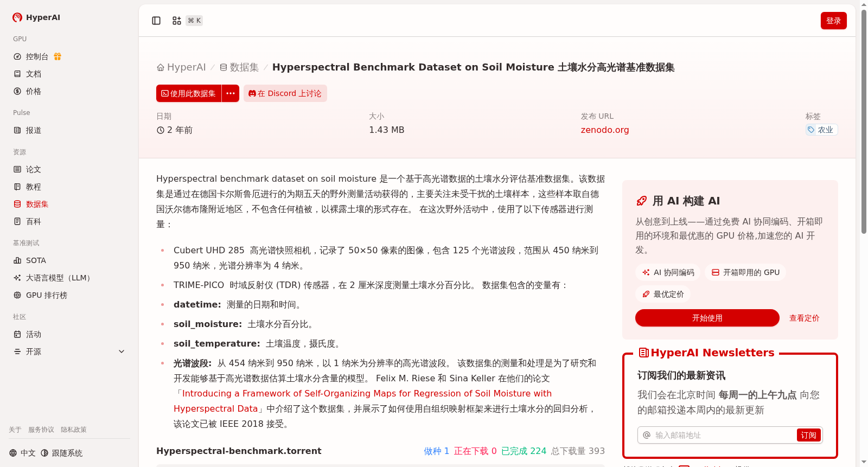Click the 数据集 database icon in sidebar
The height and width of the screenshot is (467, 868).
17,204
